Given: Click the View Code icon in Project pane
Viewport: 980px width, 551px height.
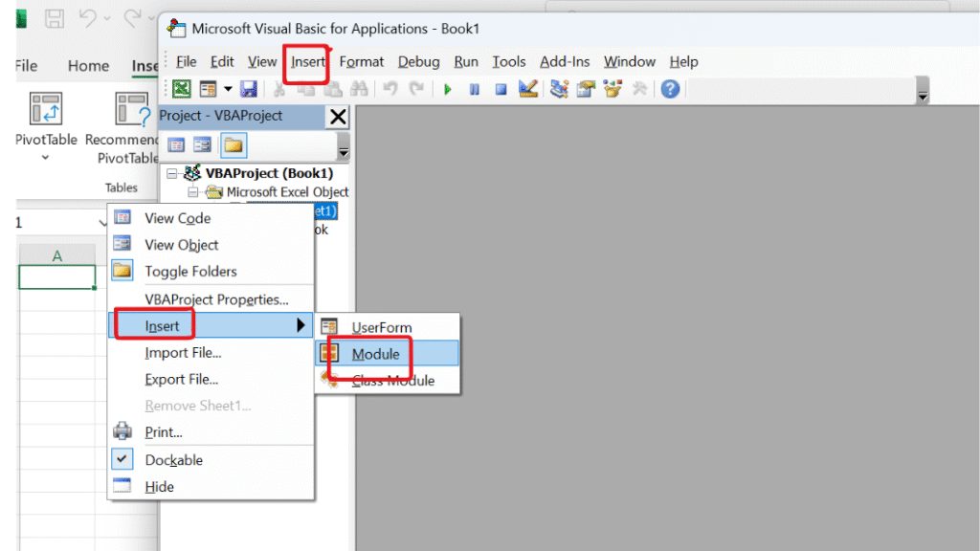Looking at the screenshot, I should click(176, 145).
